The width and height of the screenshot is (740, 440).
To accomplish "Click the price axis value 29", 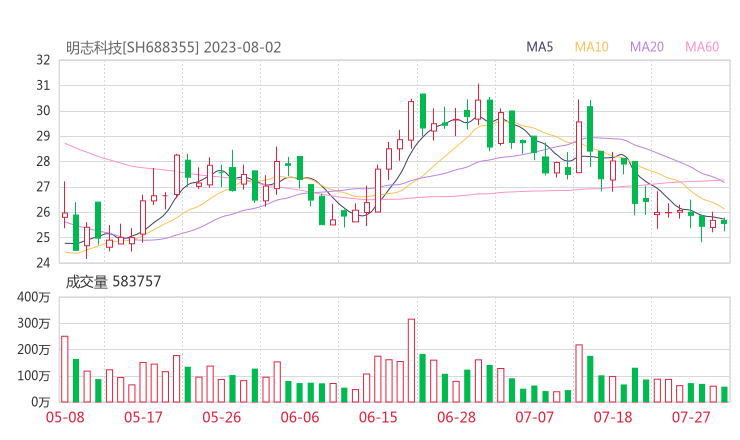I will (43, 136).
